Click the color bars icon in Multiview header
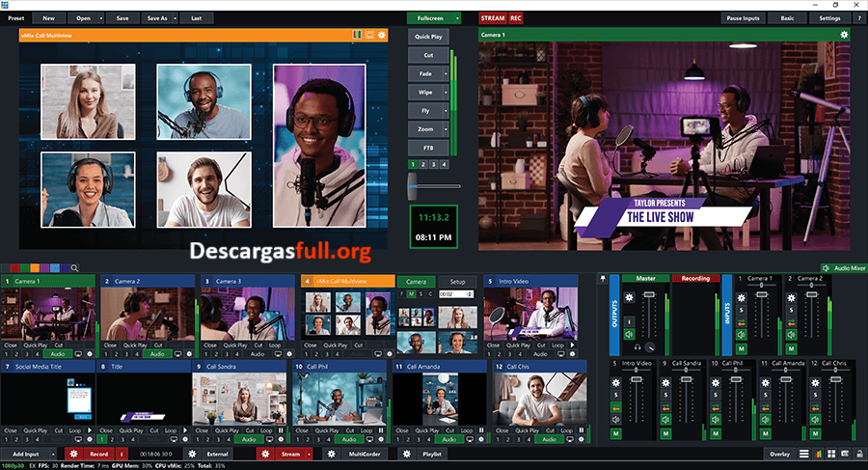 point(357,35)
